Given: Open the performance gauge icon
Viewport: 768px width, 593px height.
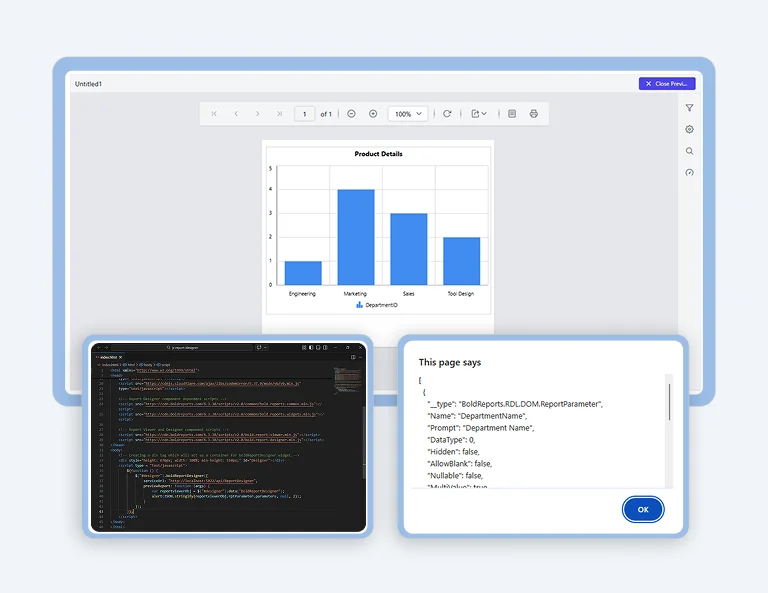Looking at the screenshot, I should (x=690, y=172).
